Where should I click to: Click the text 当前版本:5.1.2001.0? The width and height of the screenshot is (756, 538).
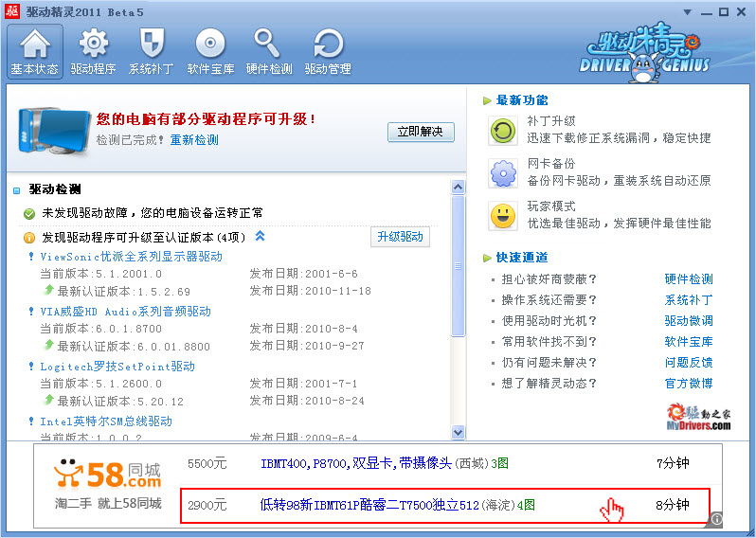(100, 274)
